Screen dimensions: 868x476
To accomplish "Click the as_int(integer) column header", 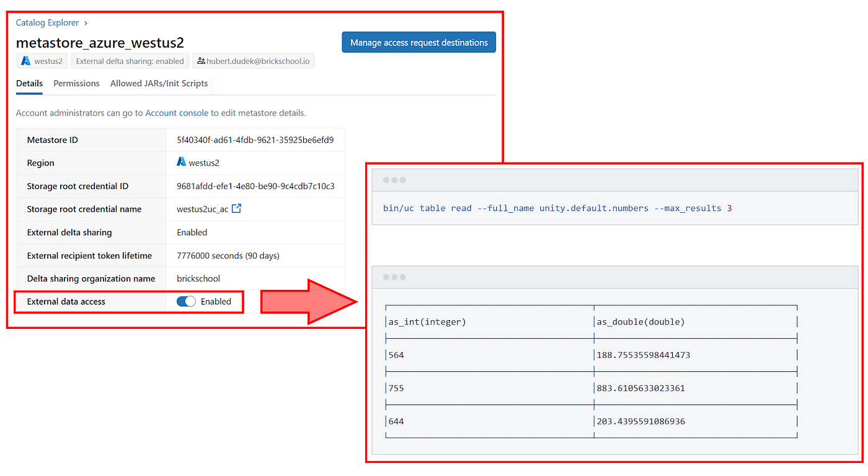I will click(427, 321).
